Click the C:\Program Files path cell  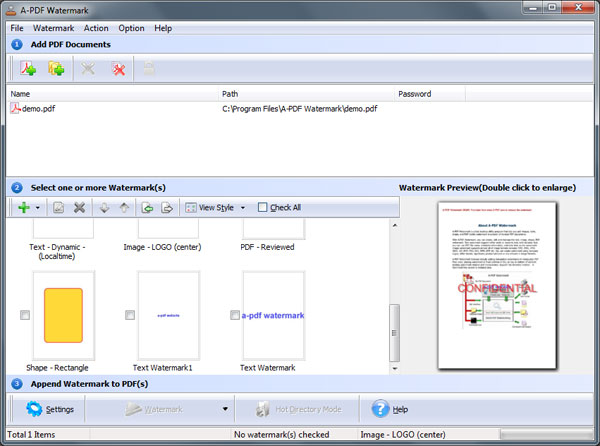click(x=300, y=109)
